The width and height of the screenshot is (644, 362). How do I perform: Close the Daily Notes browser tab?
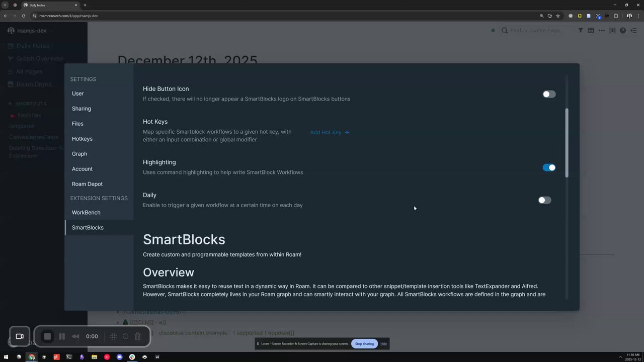tap(75, 5)
